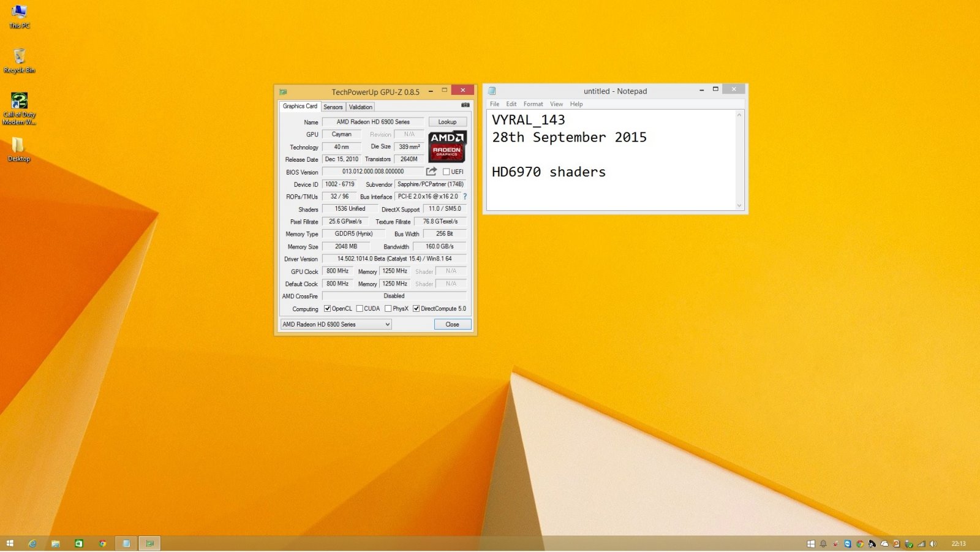Click HD6970 shaders line in Notepad
Screen dimensions: 980x552
click(x=549, y=172)
